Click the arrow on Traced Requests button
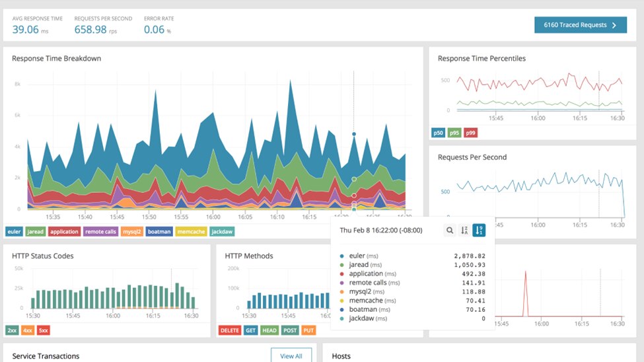Viewport: 644px width, 362px height. pos(614,25)
